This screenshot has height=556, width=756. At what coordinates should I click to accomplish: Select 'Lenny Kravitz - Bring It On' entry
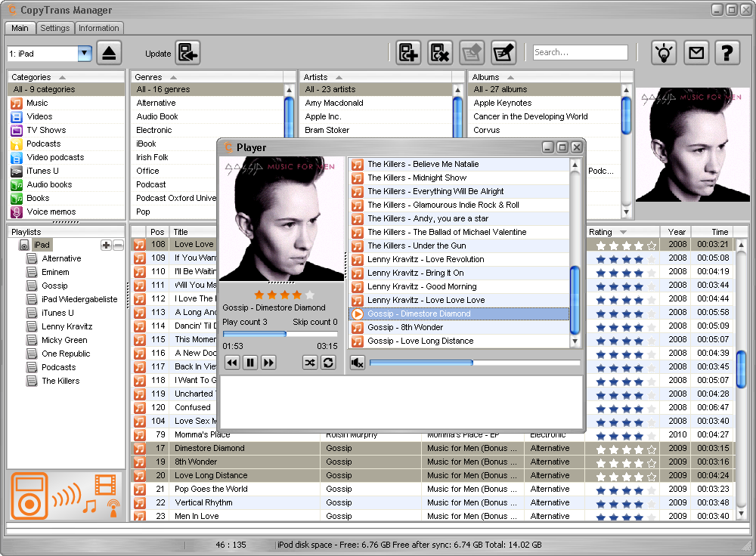click(459, 273)
